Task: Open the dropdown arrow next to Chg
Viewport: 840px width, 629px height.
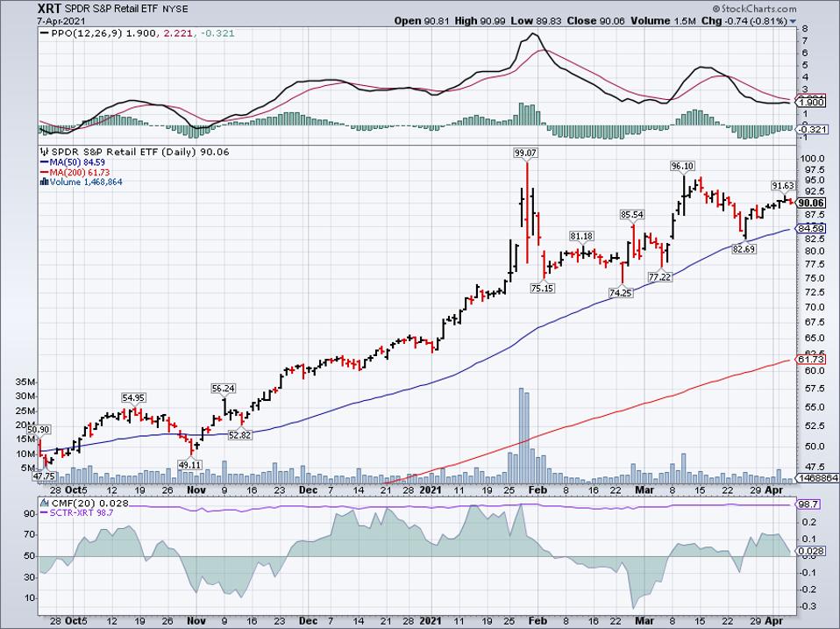Action: [794, 21]
